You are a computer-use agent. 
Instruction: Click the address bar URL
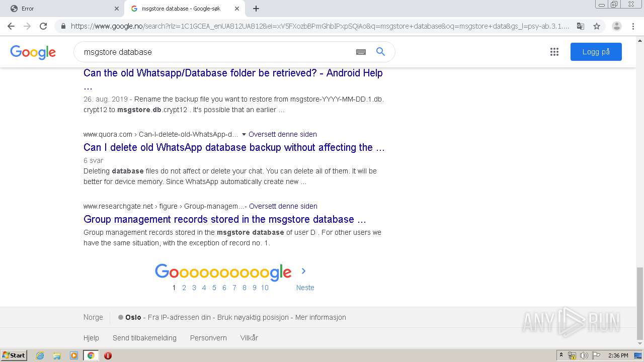(320, 26)
